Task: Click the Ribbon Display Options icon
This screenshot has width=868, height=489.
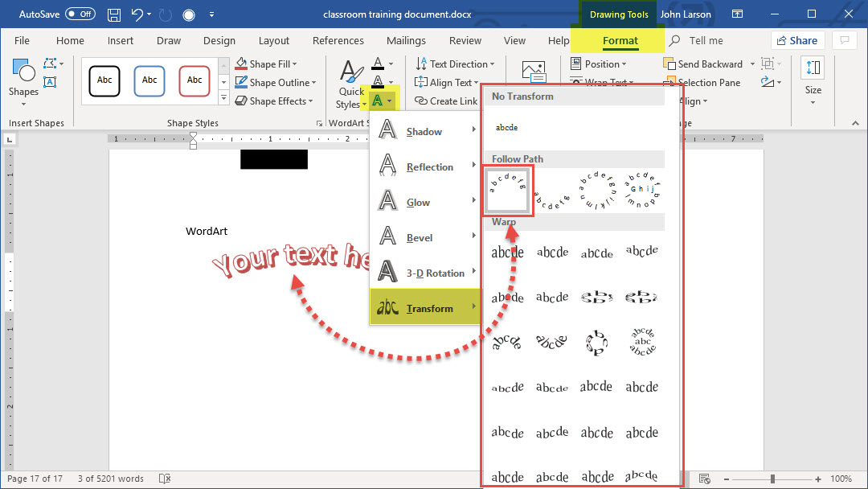Action: [738, 14]
